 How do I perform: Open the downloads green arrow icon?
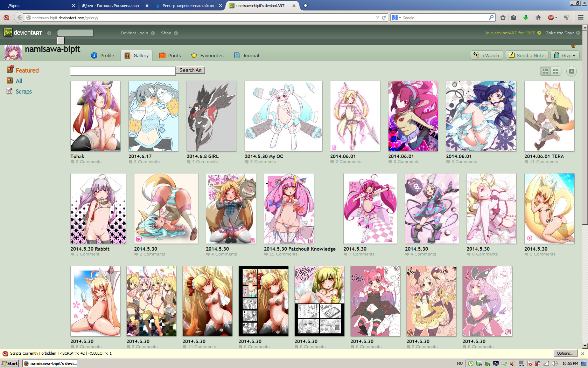click(525, 18)
